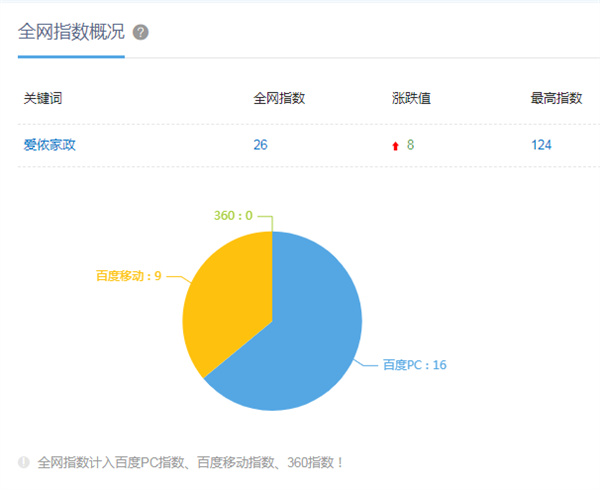Viewport: 600px width, 490px height.
Task: Click the 百度移动 : 9 chart label
Action: 129,276
